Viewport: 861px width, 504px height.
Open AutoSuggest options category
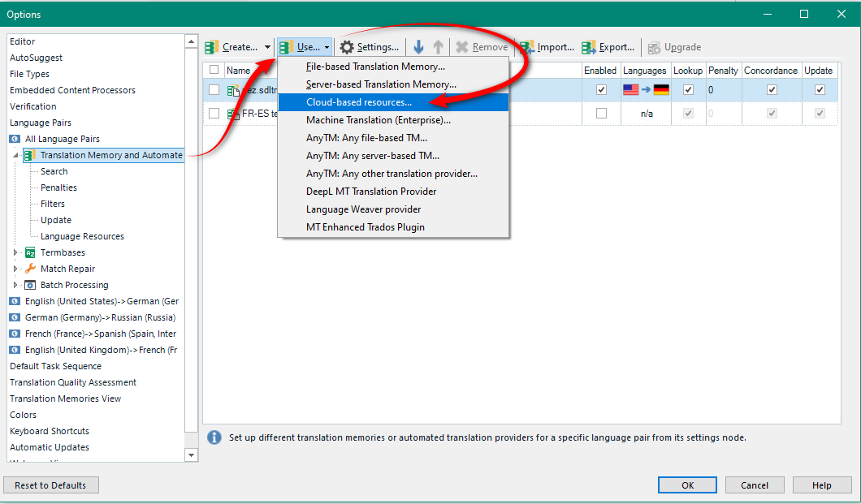(x=37, y=58)
